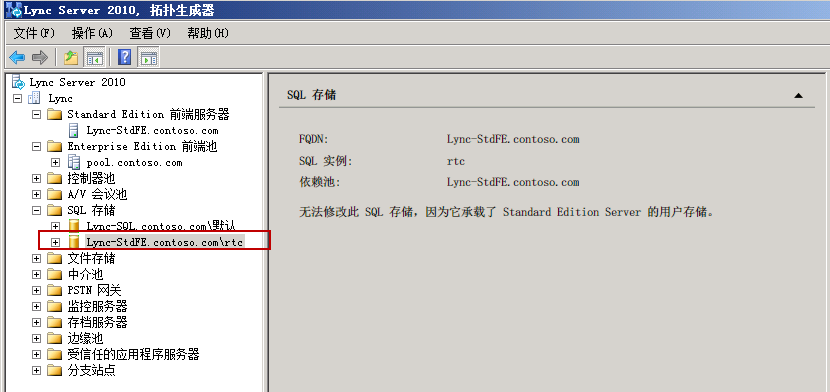
Task: Toggle the Show/Hide Action Pane icon
Action: pyautogui.click(x=149, y=57)
